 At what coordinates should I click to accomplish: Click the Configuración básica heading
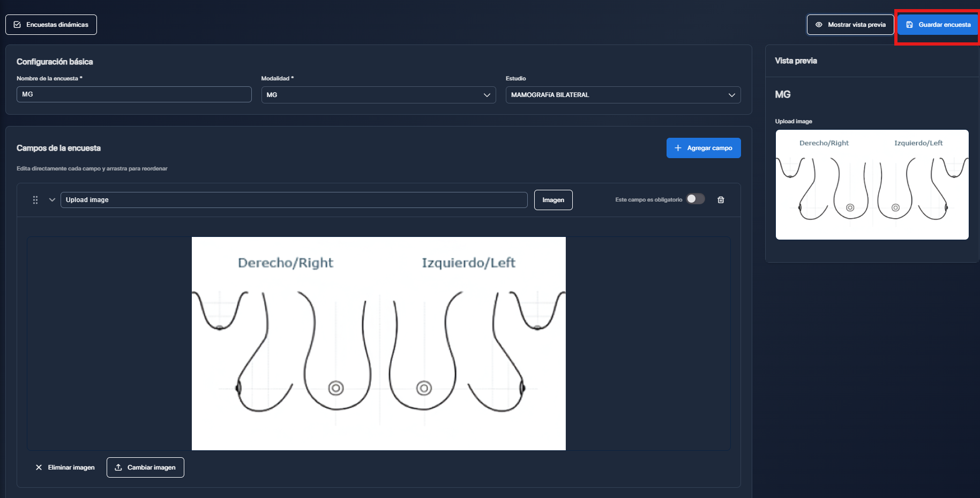55,62
